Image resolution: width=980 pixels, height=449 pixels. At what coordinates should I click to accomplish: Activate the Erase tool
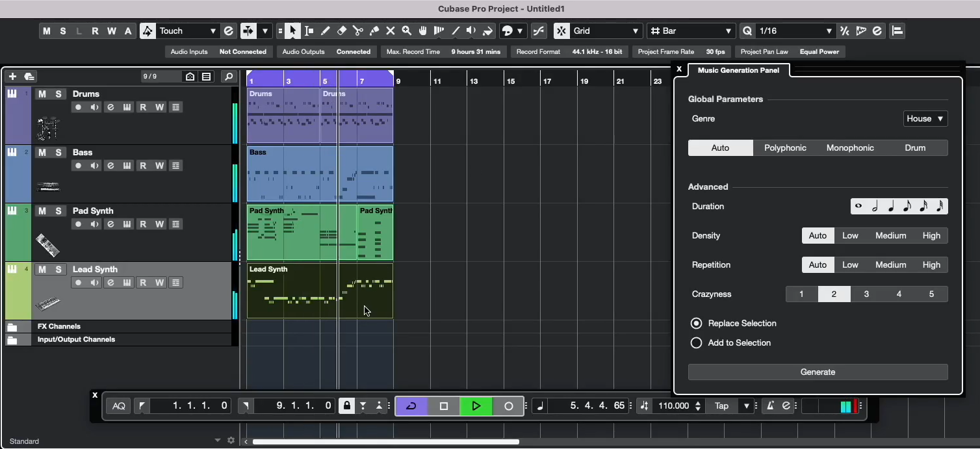tap(342, 31)
